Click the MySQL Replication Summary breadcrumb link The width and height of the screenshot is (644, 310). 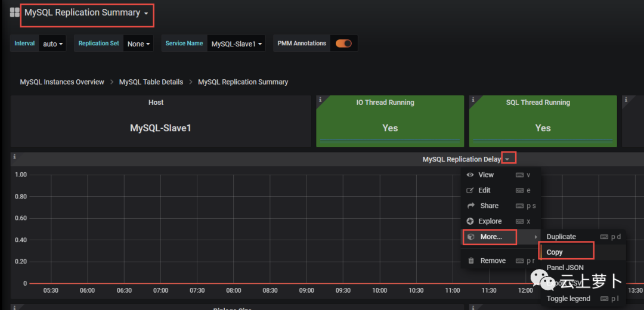point(243,82)
